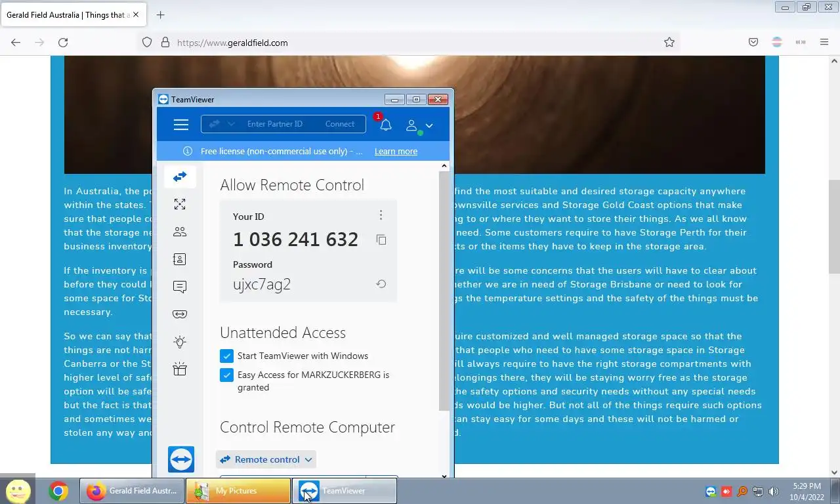The width and height of the screenshot is (840, 504).
Task: Click the TeamViewer panel scroll down arrow
Action: tap(444, 476)
